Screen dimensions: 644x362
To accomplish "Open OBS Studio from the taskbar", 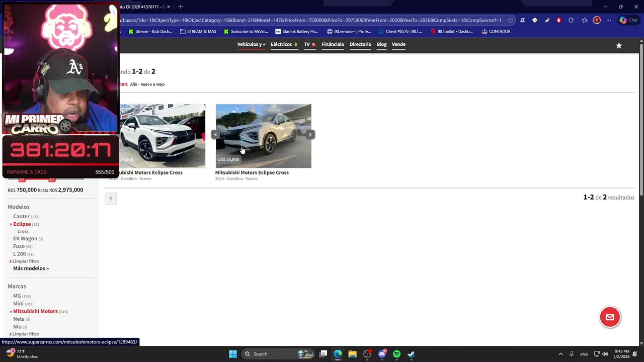I will (x=367, y=354).
